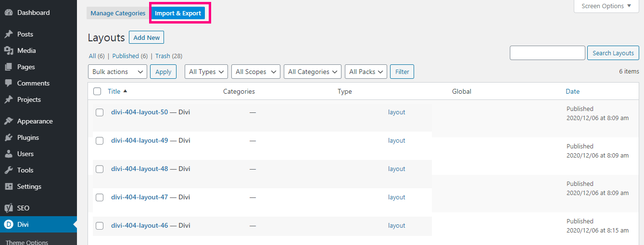Click the '6 items' count text
This screenshot has height=245, width=644.
point(629,71)
